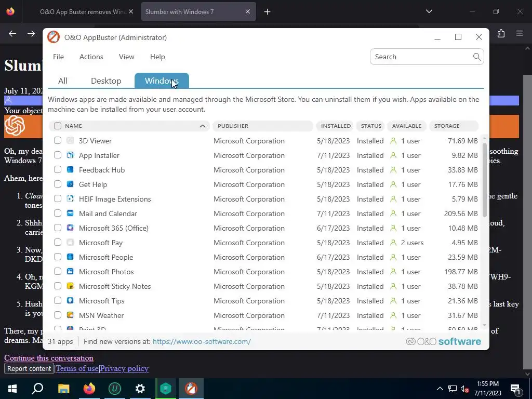This screenshot has width=532, height=399.
Task: Open the Actions menu
Action: pyautogui.click(x=91, y=57)
